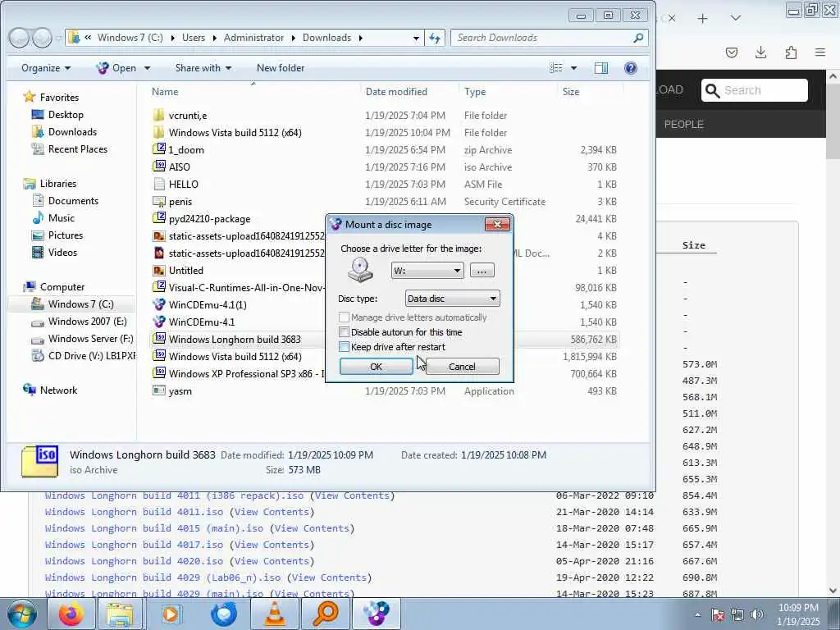Image resolution: width=840 pixels, height=630 pixels.
Task: Click the network icon in the system tray
Action: [x=737, y=614]
